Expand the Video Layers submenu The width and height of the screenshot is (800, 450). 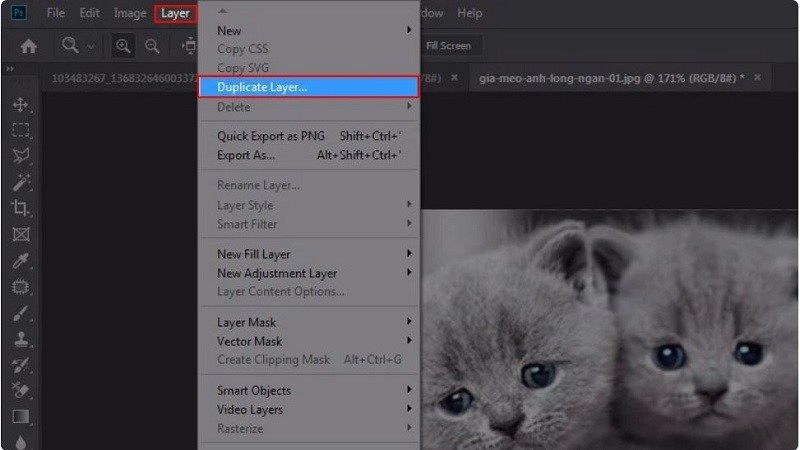(x=309, y=410)
